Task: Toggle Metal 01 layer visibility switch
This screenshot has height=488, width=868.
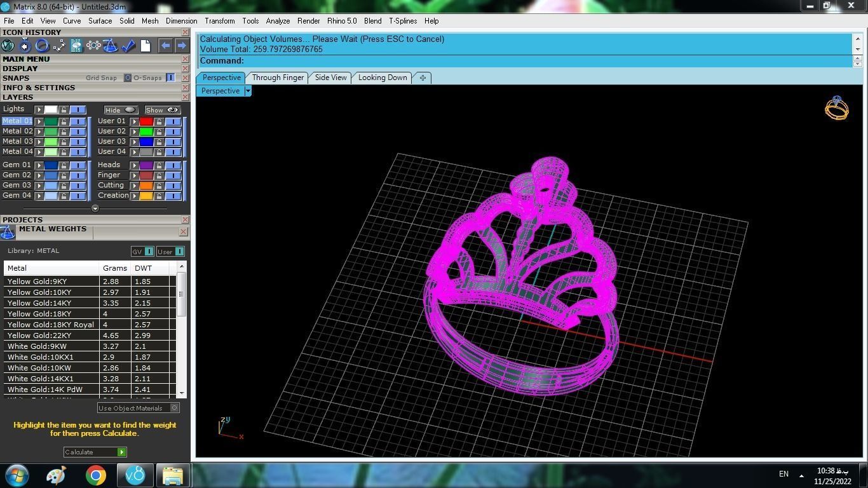Action: coord(78,121)
